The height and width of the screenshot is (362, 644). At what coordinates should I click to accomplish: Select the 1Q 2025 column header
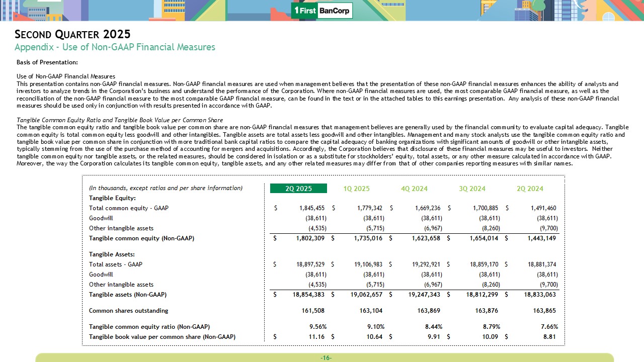click(356, 189)
